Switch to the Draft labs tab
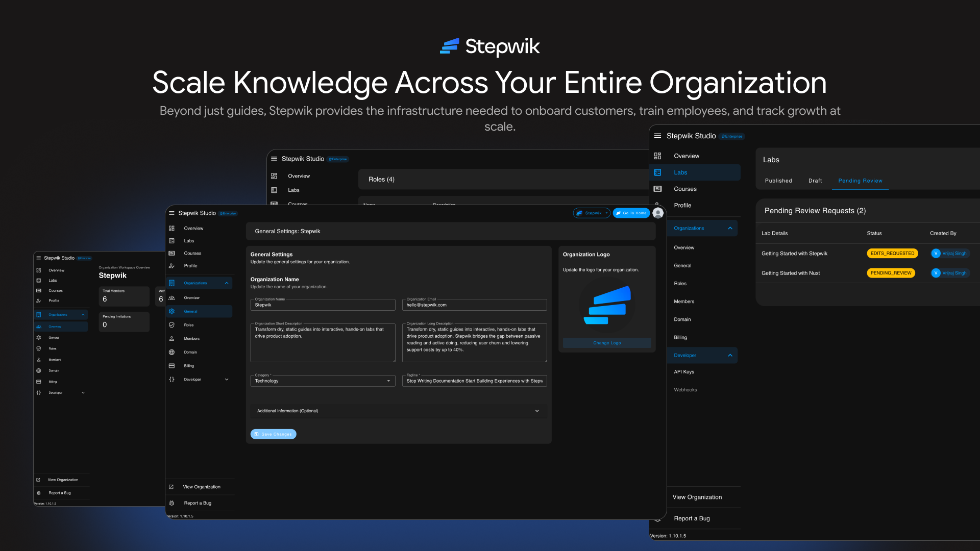This screenshot has width=980, height=551. coord(815,181)
